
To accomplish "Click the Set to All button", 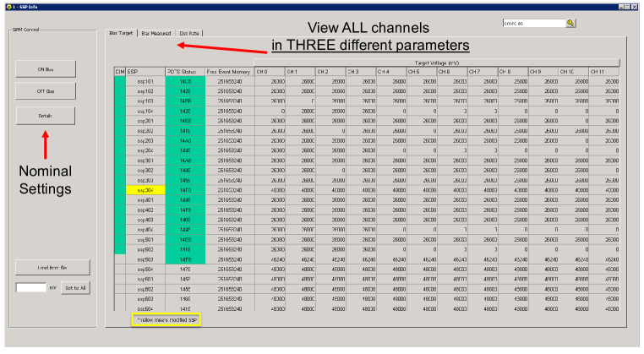I will [x=75, y=288].
